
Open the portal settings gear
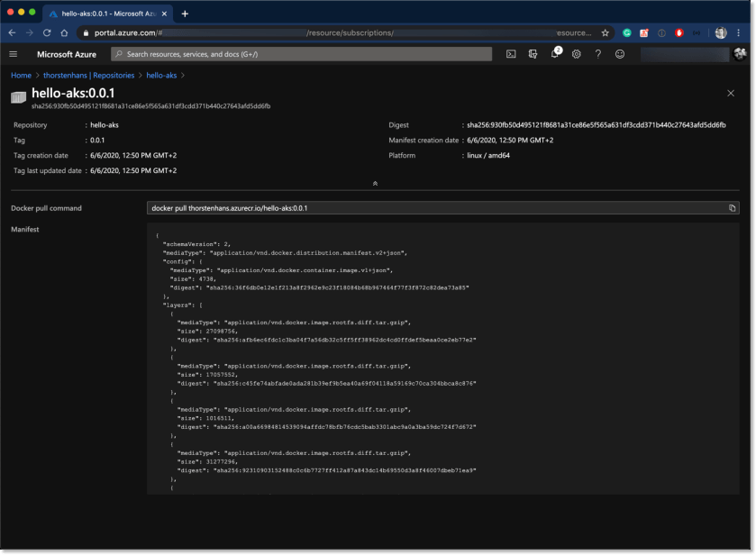[x=576, y=54]
